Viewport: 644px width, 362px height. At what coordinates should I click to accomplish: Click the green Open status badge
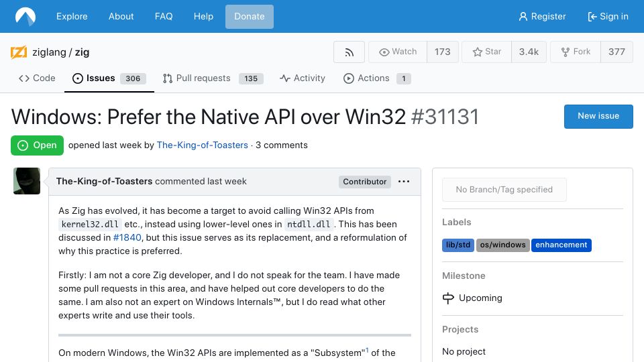37,145
